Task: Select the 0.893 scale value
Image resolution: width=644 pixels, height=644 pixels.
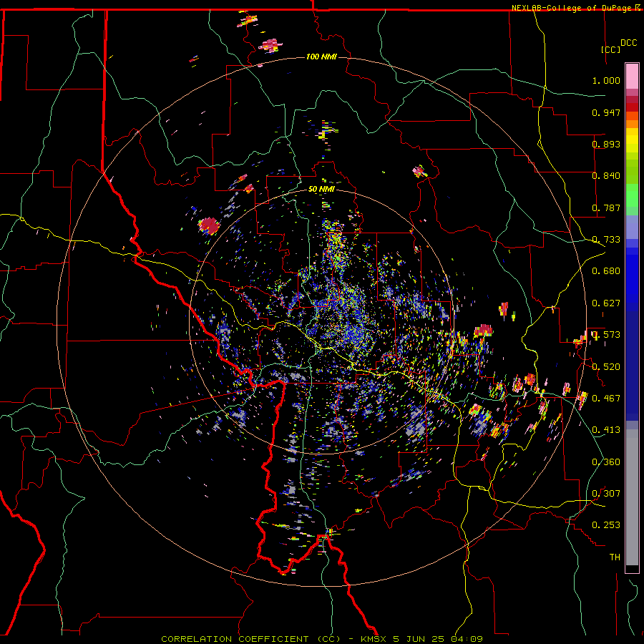Action: tap(606, 144)
